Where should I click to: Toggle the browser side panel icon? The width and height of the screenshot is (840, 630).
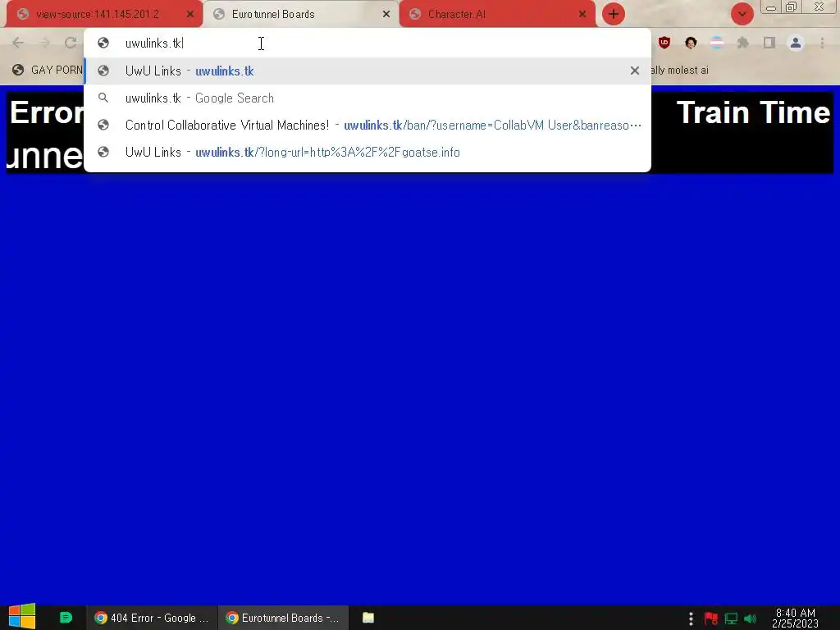point(769,43)
